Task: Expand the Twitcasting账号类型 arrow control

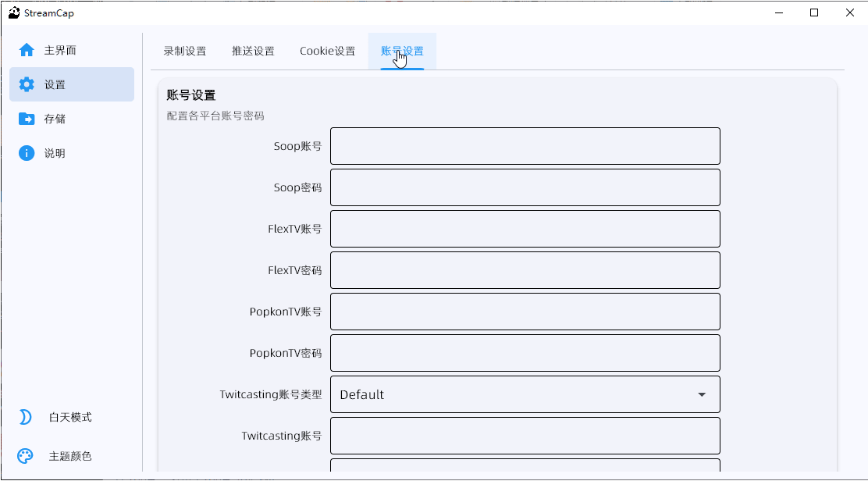Action: 700,394
